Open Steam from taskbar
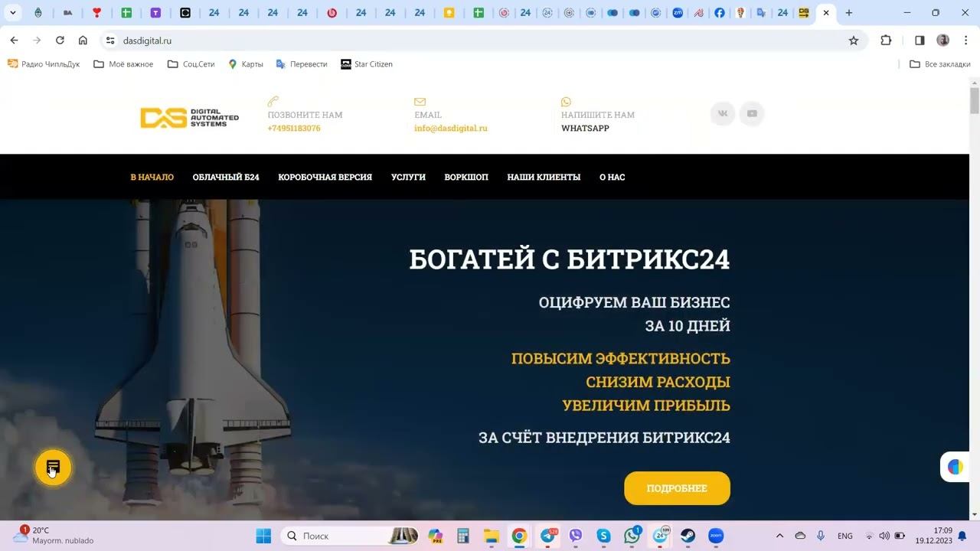 [x=688, y=536]
